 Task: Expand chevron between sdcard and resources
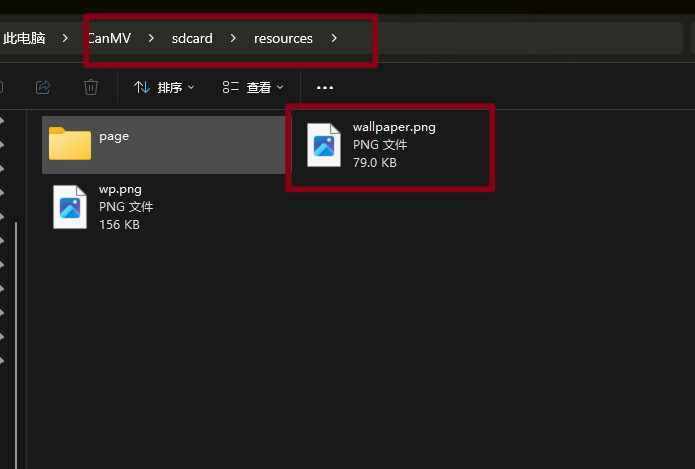233,39
